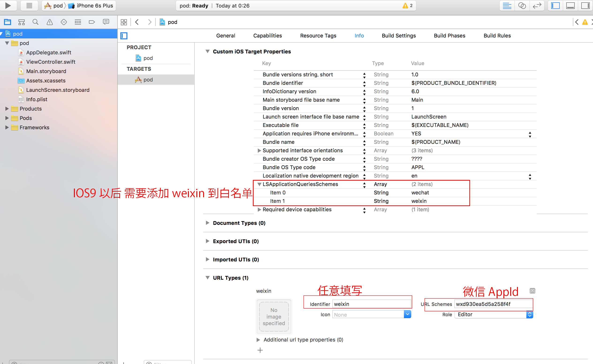Click the Stop button in the toolbar
The width and height of the screenshot is (593, 364).
pos(29,6)
